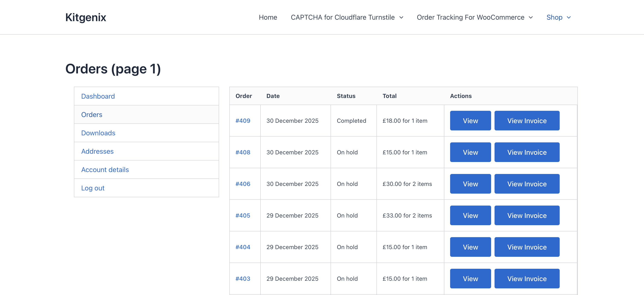Screen dimensions: 644x295
Task: Go to the Downloads section
Action: pyautogui.click(x=98, y=133)
